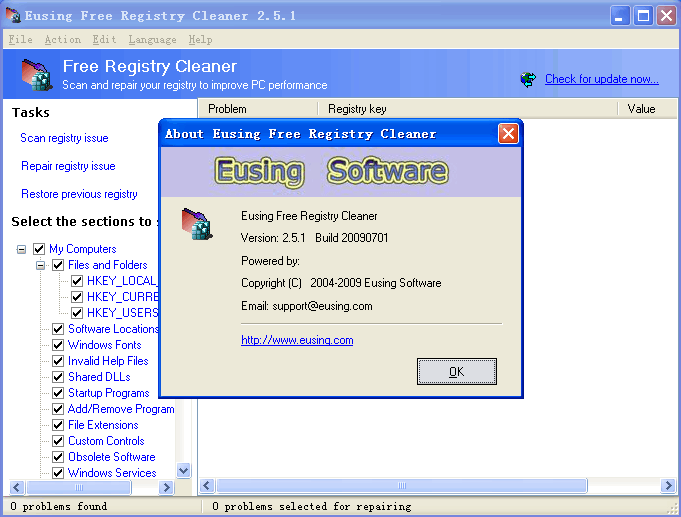Click OK in the About dialog

(x=456, y=372)
